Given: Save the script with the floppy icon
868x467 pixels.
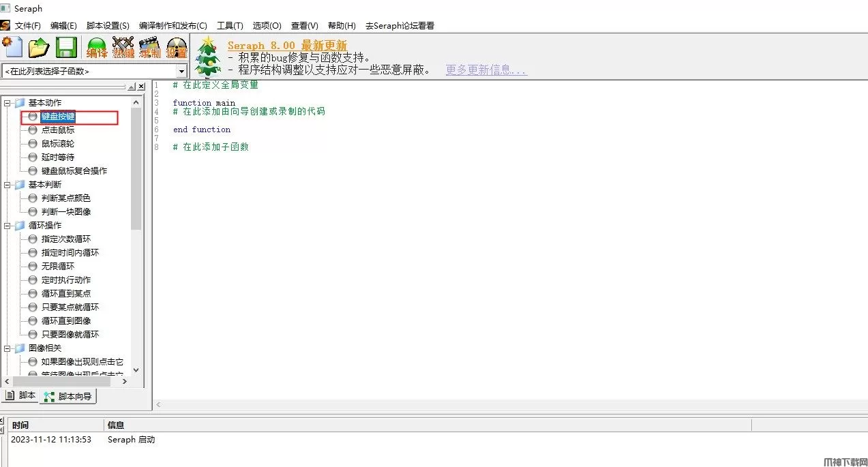Looking at the screenshot, I should 66,48.
